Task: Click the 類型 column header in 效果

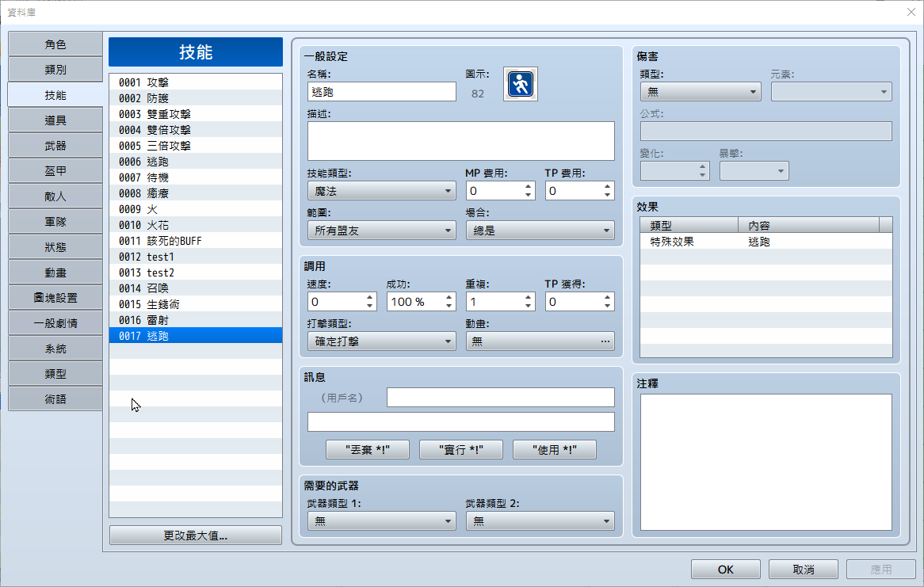Action: pos(689,225)
